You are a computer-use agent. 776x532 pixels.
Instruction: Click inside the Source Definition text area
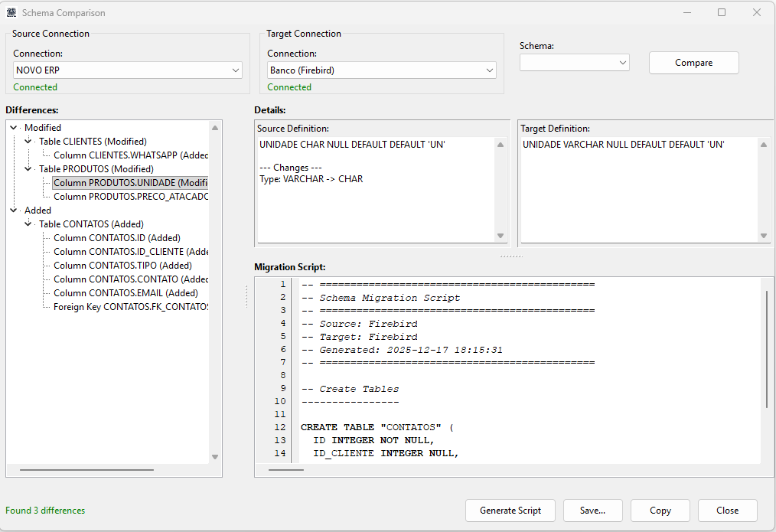(x=376, y=190)
